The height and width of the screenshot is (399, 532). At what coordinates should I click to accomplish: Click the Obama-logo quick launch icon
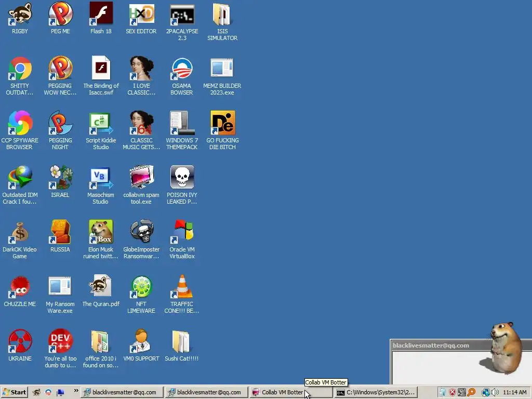tap(48, 393)
